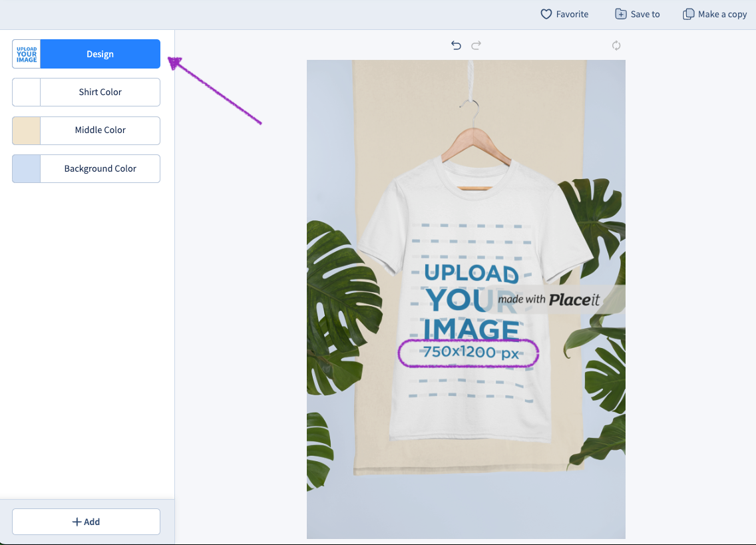Open the Shirt Color option

tap(100, 92)
